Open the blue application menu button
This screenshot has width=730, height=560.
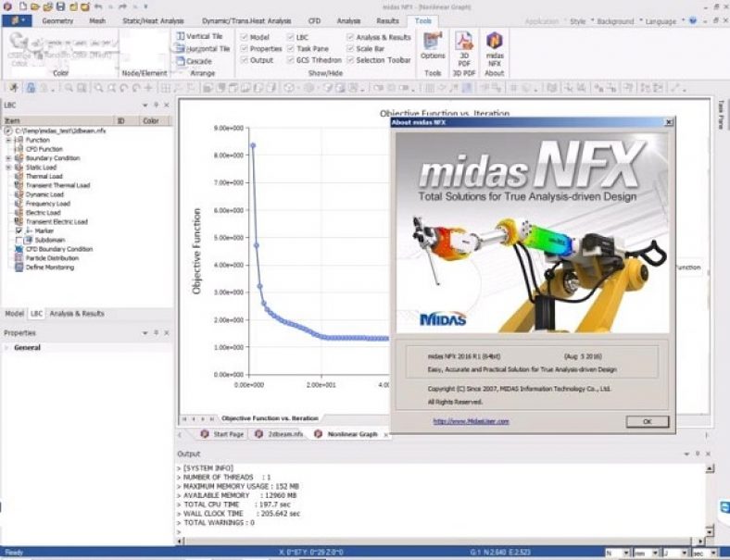click(18, 20)
